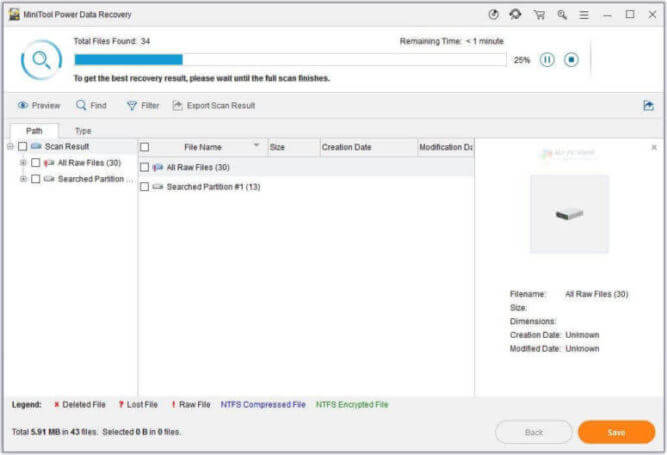
Task: Click the Raw File legend entry
Action: click(x=191, y=404)
